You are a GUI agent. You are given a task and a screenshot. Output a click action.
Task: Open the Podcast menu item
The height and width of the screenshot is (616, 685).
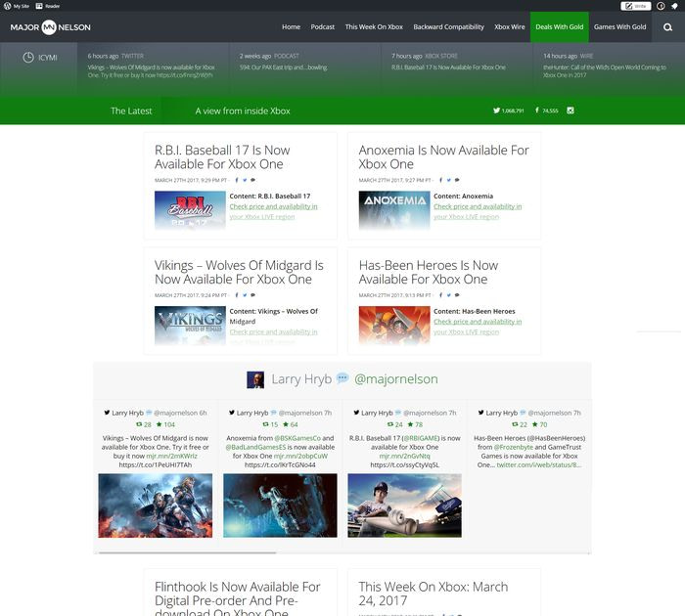pos(322,27)
